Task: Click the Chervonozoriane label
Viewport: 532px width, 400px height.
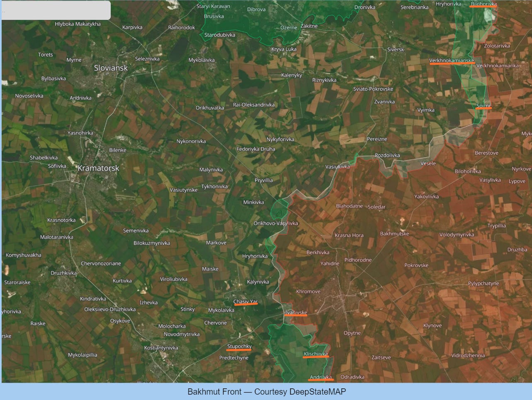Action: tap(101, 263)
